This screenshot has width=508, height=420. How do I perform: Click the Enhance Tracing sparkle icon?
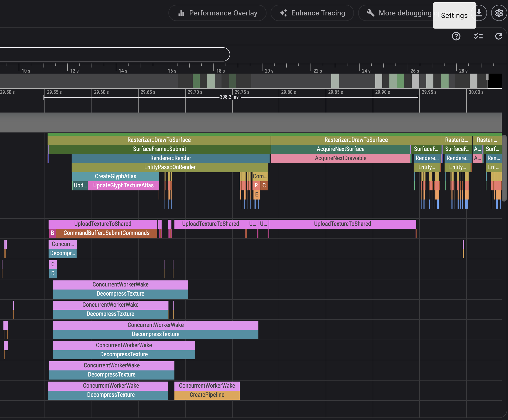tap(283, 13)
